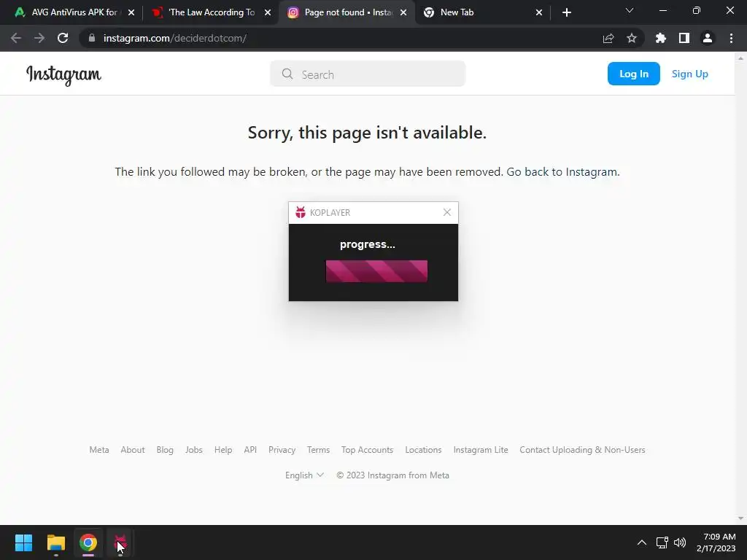Expand the English language dropdown
Screen dimensions: 747x560
304,475
